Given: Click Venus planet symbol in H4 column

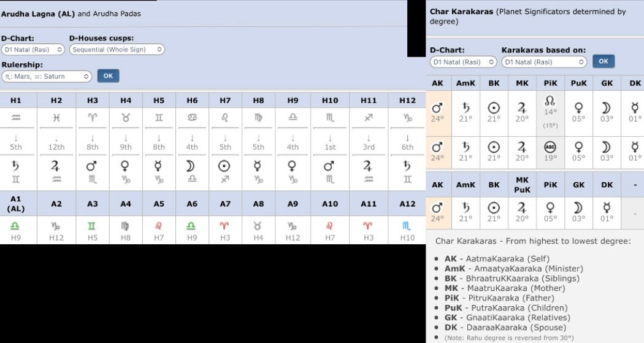Looking at the screenshot, I should click(x=125, y=166).
